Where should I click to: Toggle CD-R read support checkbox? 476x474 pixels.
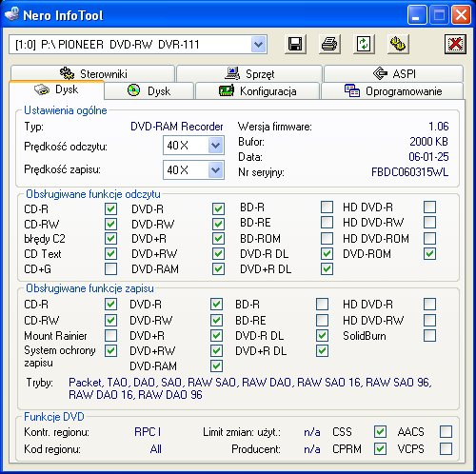(x=110, y=209)
